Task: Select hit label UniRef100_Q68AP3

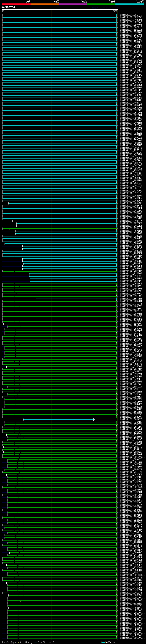Action: coord(131,278)
